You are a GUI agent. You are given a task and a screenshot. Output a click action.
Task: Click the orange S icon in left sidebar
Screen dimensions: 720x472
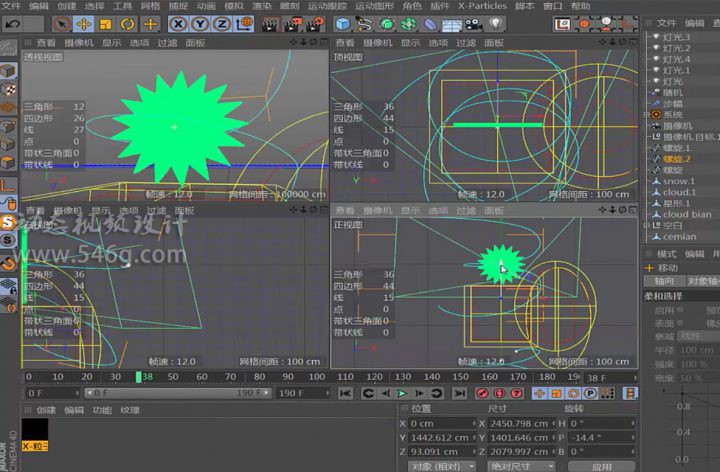click(8, 222)
